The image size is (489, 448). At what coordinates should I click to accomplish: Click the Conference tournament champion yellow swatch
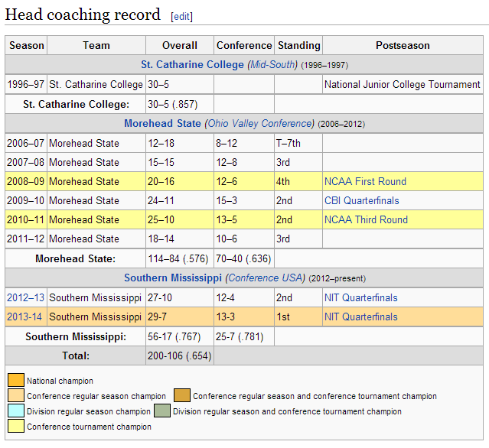16,426
